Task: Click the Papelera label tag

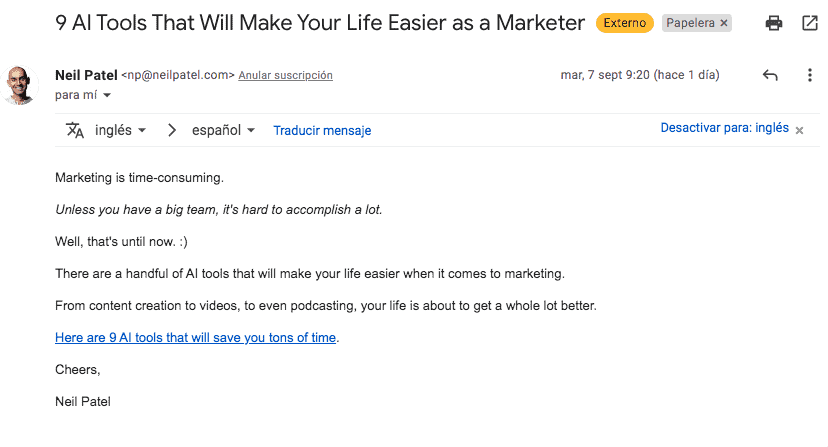Action: [x=690, y=23]
